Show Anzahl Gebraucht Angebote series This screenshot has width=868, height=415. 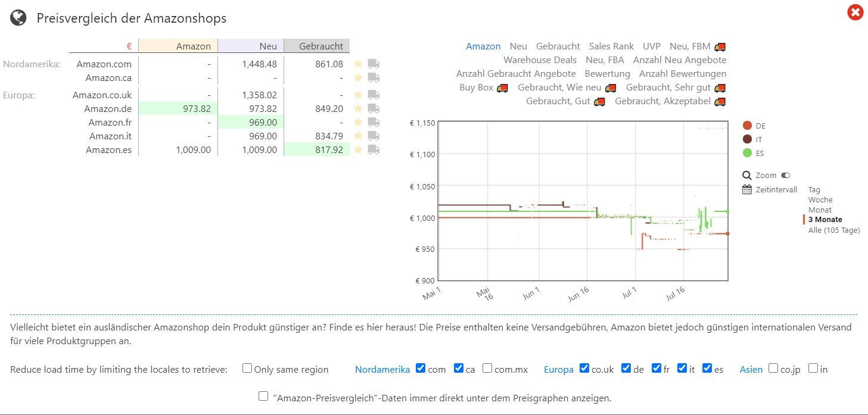516,74
